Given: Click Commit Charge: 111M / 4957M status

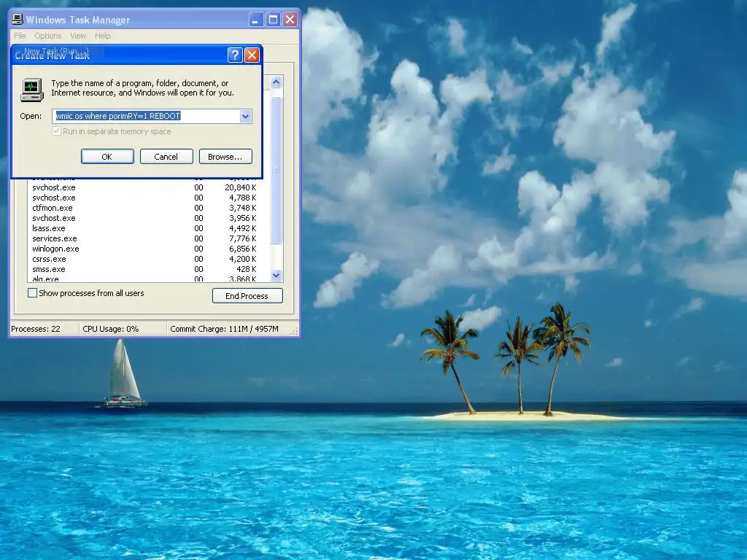Looking at the screenshot, I should tap(224, 329).
